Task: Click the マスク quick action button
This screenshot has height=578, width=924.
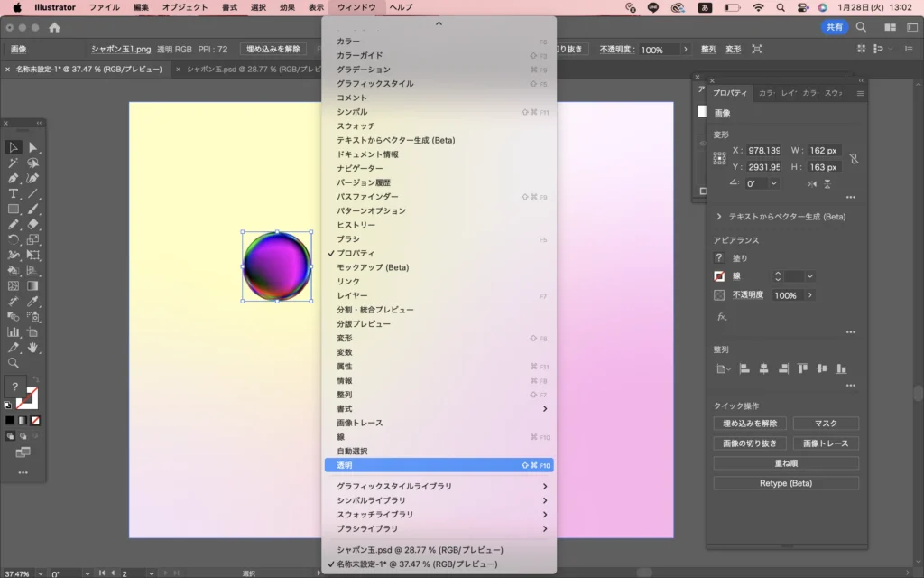Action: [x=826, y=424]
